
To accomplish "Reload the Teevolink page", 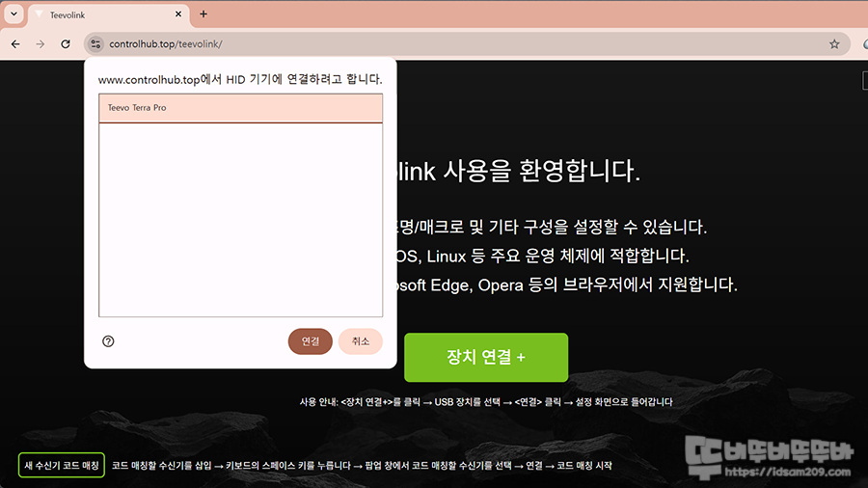I will [x=66, y=44].
